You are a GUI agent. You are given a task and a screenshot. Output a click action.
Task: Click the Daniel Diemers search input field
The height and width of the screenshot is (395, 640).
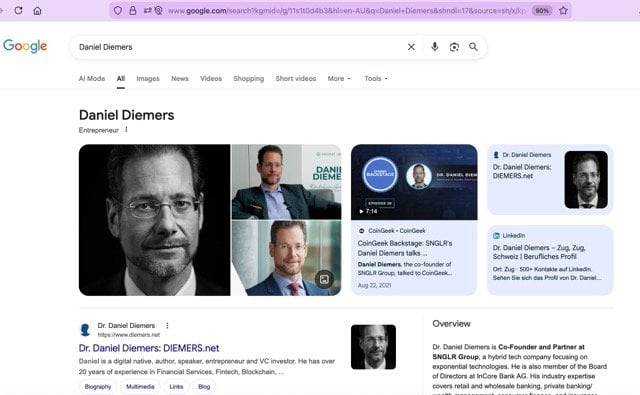[x=241, y=47]
